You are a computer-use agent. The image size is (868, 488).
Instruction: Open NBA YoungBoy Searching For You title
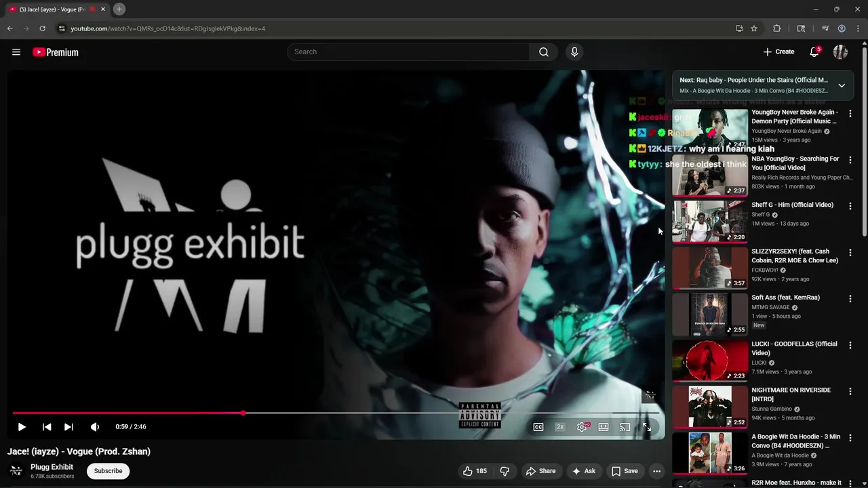tap(794, 163)
